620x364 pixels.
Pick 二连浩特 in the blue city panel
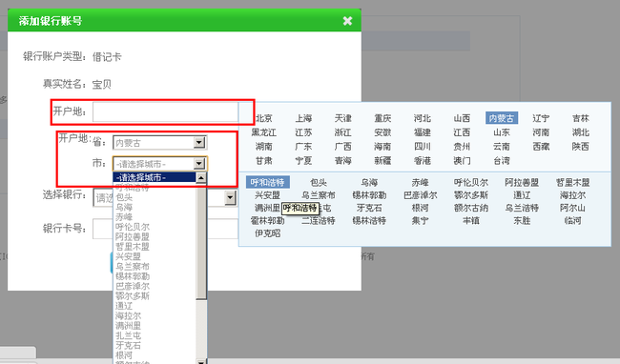[x=319, y=220]
